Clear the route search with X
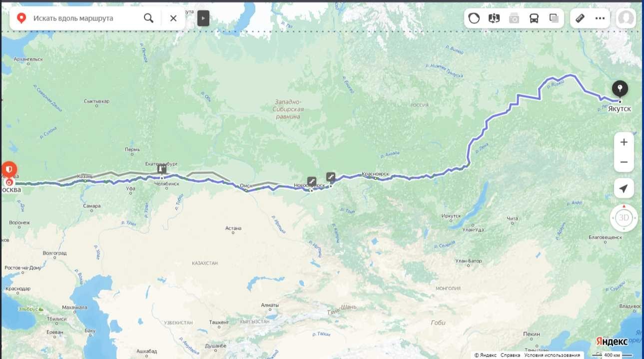Image resolution: width=644 pixels, height=359 pixels. coord(173,18)
